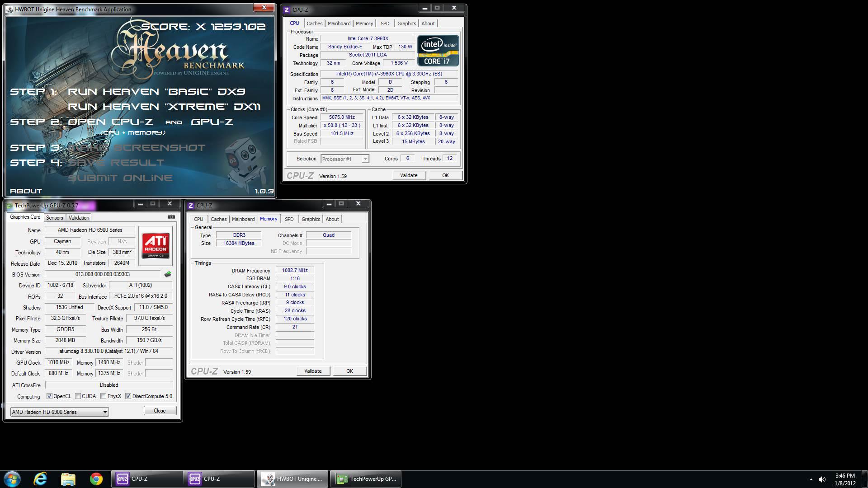This screenshot has height=488, width=868.
Task: Switch to second CPU-Z taskbar button
Action: [219, 479]
